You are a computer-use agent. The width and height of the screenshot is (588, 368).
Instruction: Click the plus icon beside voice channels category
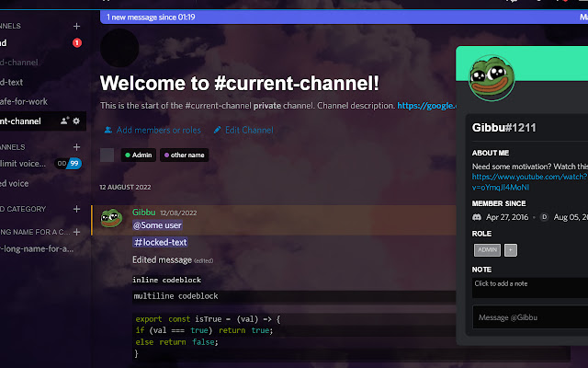click(x=76, y=147)
